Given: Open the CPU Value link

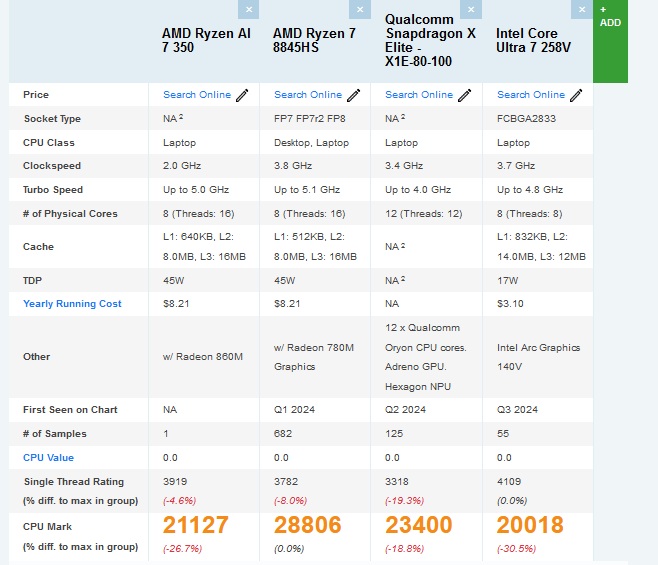Looking at the screenshot, I should (x=48, y=458).
